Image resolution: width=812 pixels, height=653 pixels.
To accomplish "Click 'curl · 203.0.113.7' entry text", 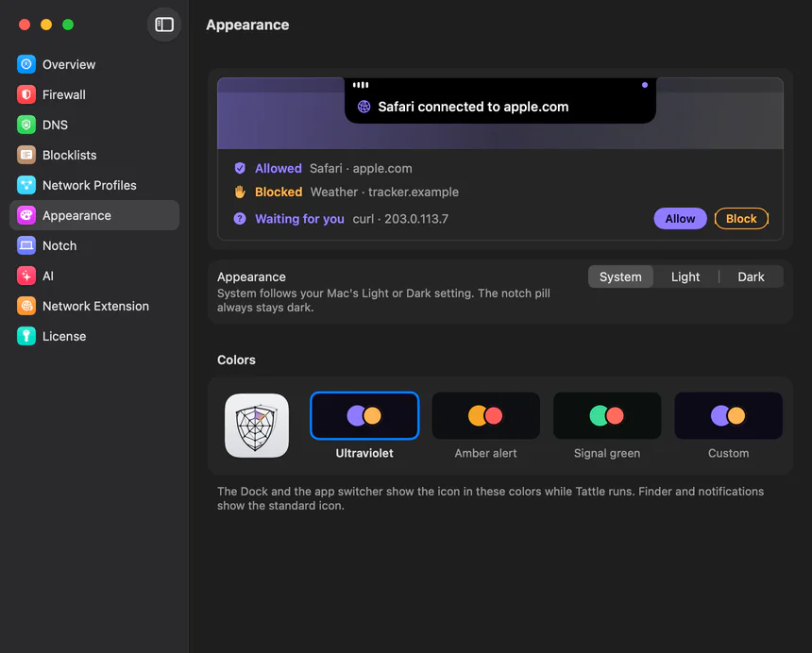I will (x=400, y=219).
